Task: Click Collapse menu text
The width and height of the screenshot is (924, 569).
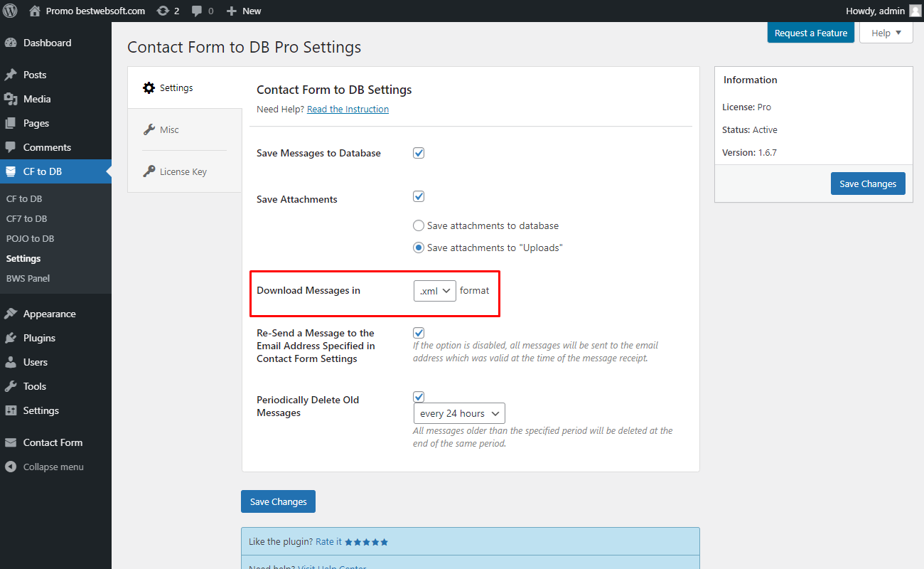Action: (x=53, y=467)
